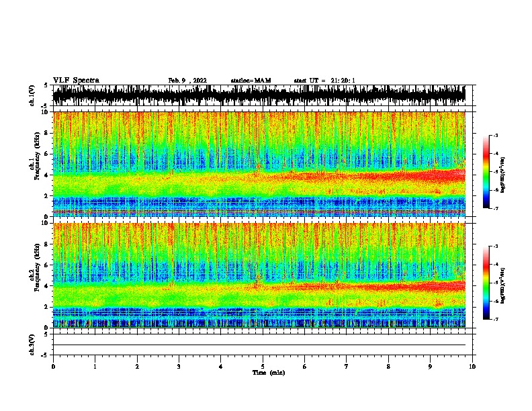Viewport: 532px width, 411px height.
Task: Click the ch.1(V) waveform axis label
Action: click(x=32, y=95)
